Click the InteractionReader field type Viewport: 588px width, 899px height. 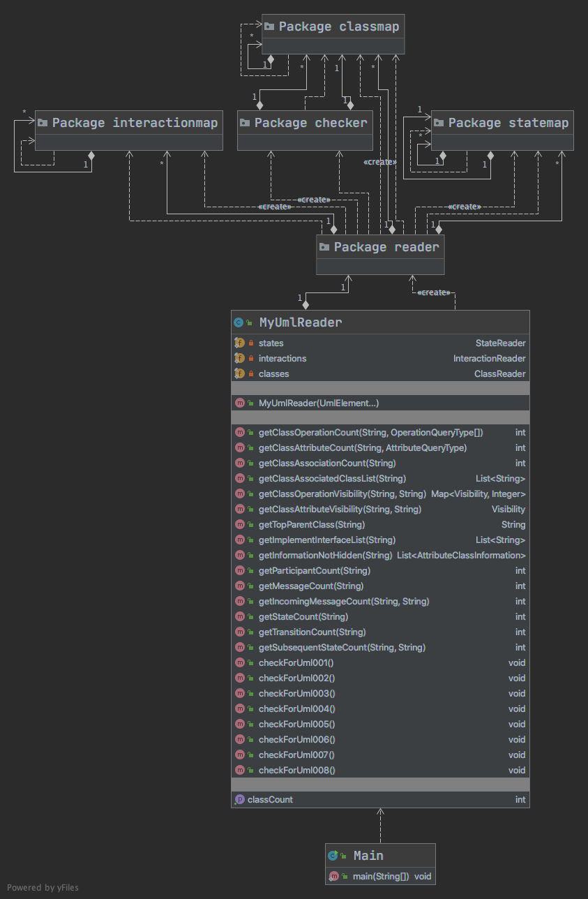[489, 358]
